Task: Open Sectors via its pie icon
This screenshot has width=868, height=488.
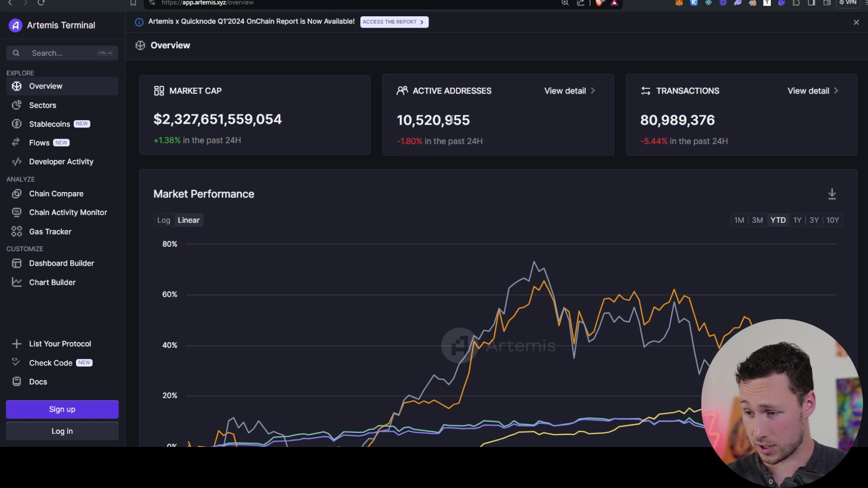Action: (17, 105)
